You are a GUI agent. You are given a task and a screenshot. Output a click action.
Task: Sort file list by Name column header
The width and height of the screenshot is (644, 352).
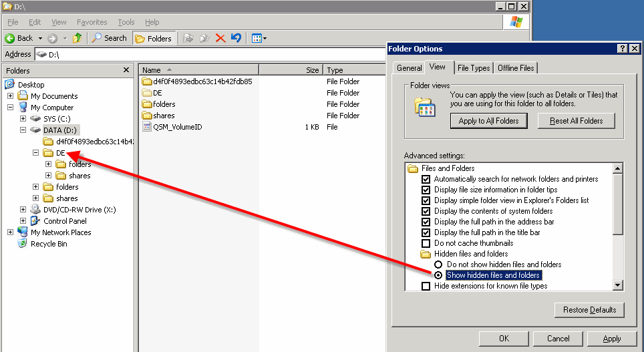[x=198, y=70]
